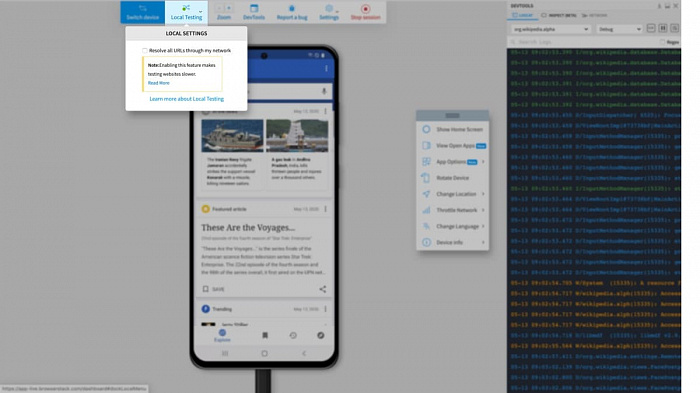Click the Device Info icon

426,242
